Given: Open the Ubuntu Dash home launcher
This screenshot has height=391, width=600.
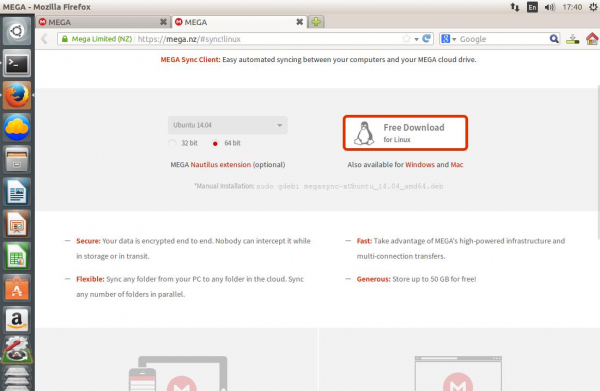Looking at the screenshot, I should [x=17, y=31].
